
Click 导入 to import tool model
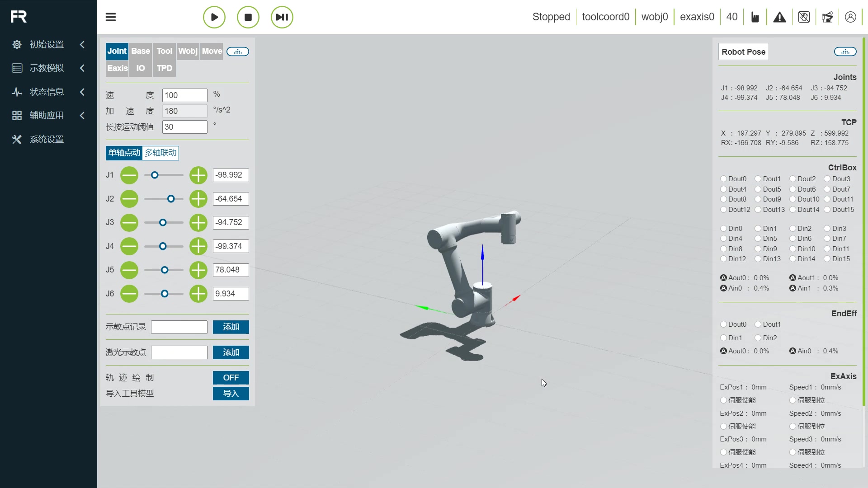[x=231, y=393]
